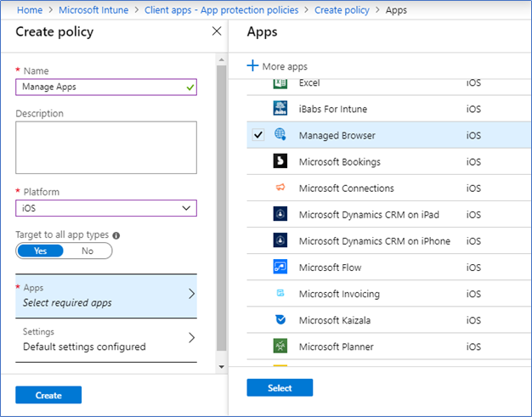Open the Platform dropdown
The width and height of the screenshot is (532, 417).
[x=106, y=208]
